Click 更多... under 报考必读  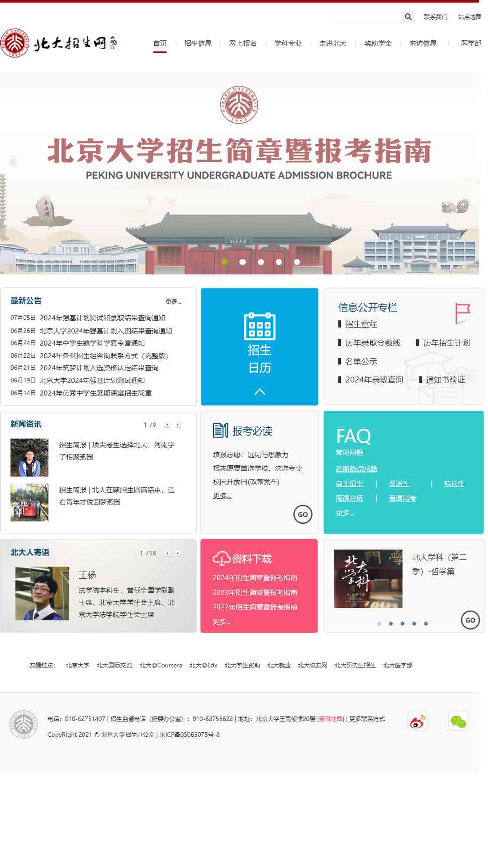click(x=222, y=496)
